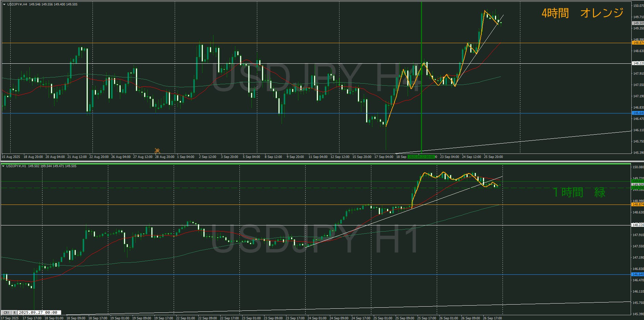Viewport: 644px width, 320px height.
Task: Click the 2025.09.27 00:00 date field
Action: click(38, 312)
